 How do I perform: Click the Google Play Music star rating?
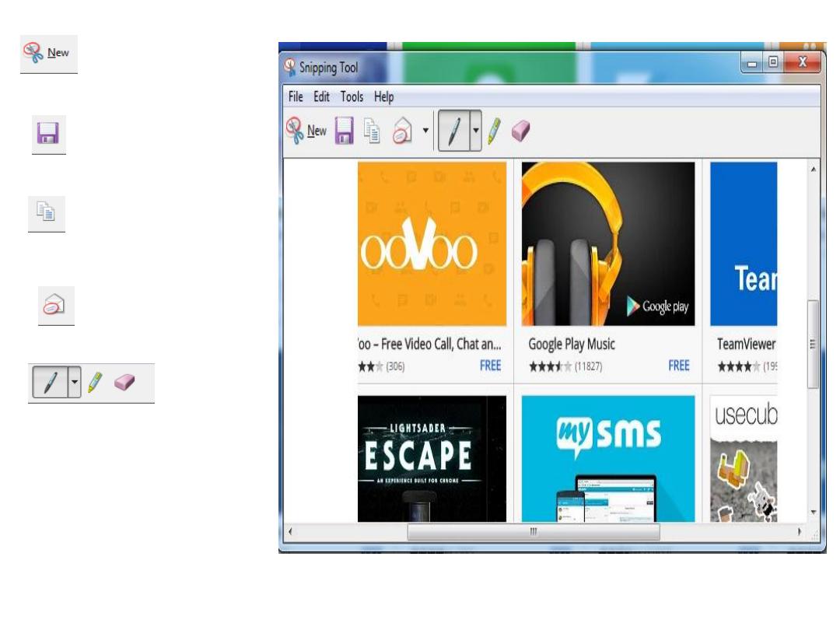(550, 366)
